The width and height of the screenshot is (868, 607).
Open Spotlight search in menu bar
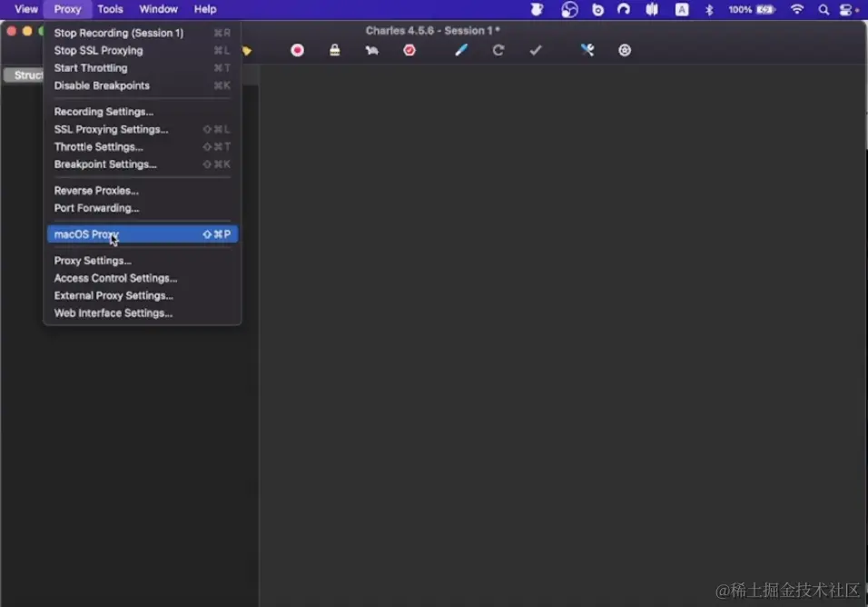click(824, 9)
